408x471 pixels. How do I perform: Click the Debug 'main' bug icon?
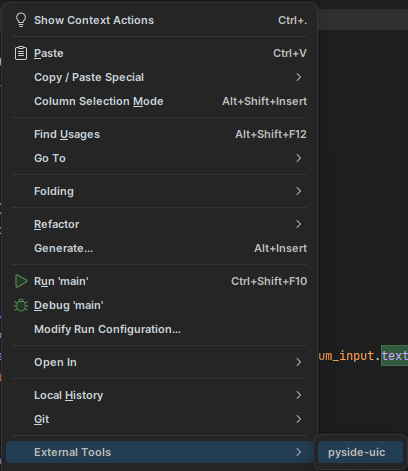(21, 305)
